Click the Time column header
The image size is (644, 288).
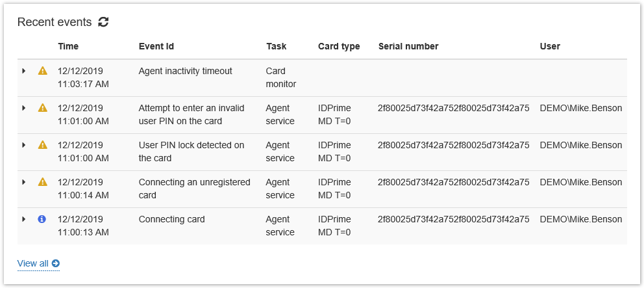(68, 46)
